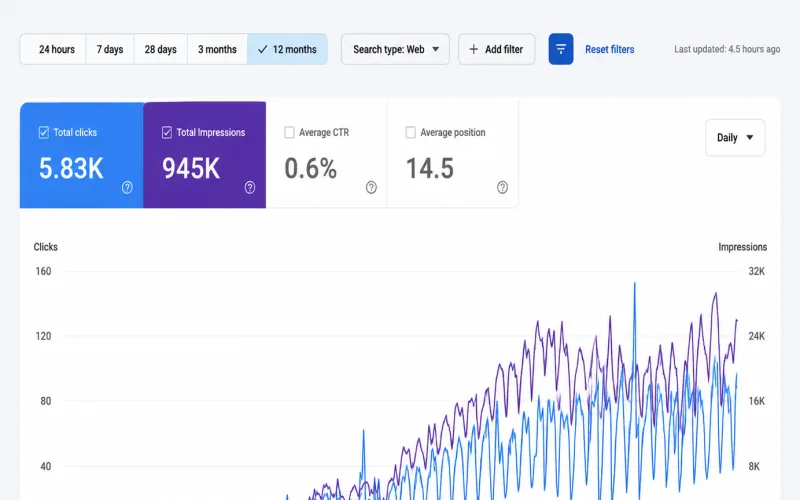Click the 14.5 average position value

430,168
